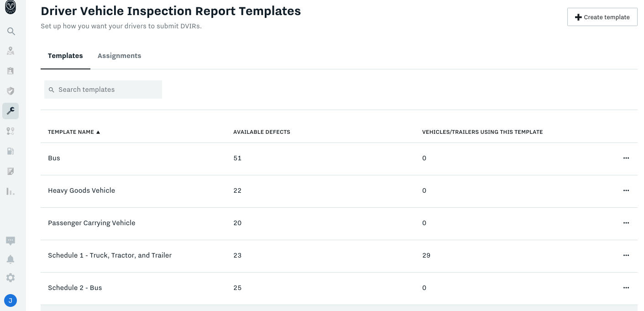The height and width of the screenshot is (311, 644).
Task: Click the Samsara owl logo
Action: [10, 8]
